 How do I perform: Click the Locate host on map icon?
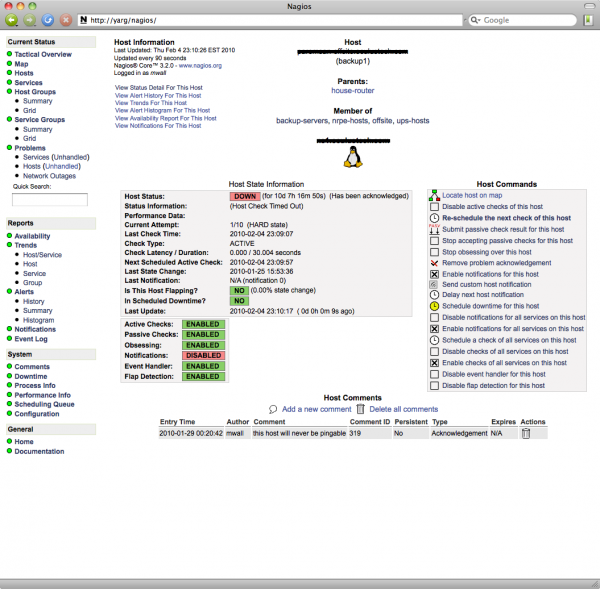433,196
